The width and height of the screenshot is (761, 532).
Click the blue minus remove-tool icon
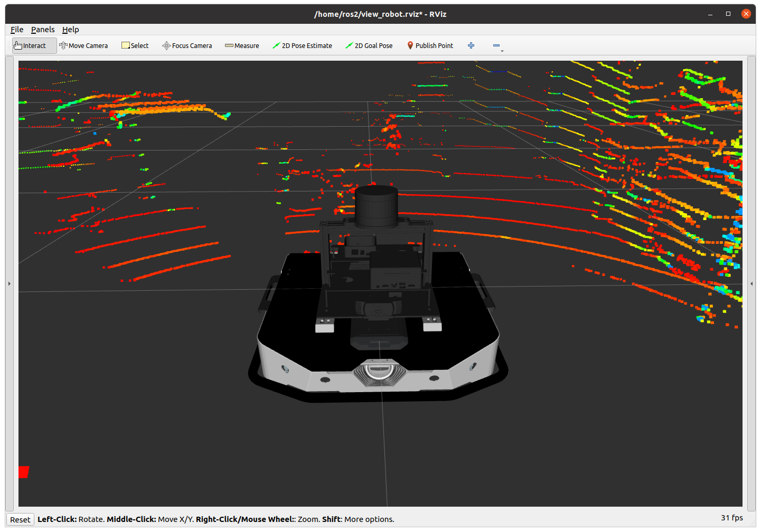(496, 46)
